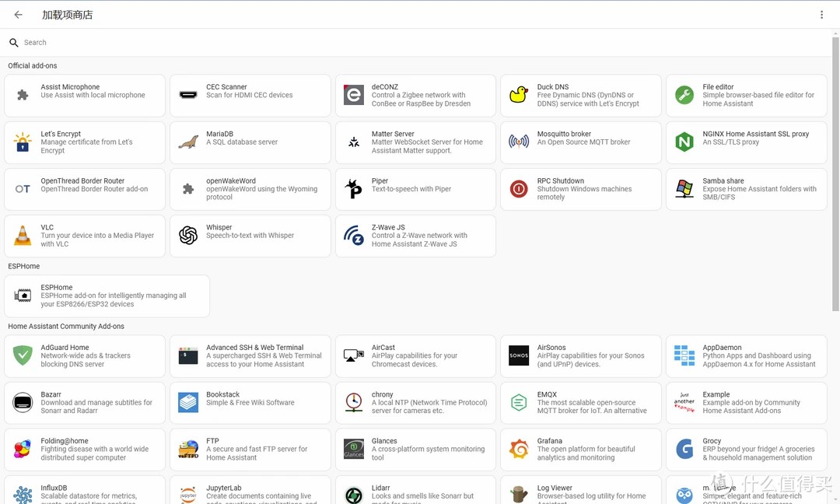This screenshot has height=504, width=840.
Task: Select the Z-Wave JS add-on
Action: click(415, 236)
